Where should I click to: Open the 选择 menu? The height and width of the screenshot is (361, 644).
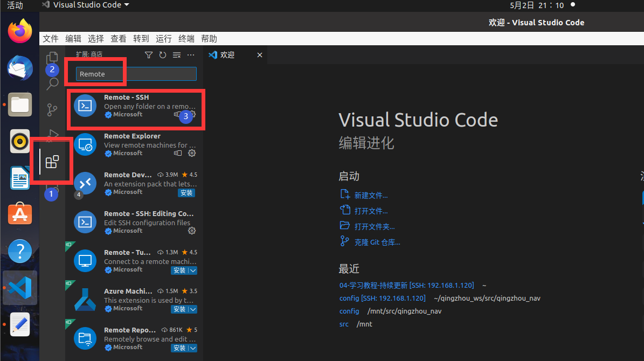[96, 39]
